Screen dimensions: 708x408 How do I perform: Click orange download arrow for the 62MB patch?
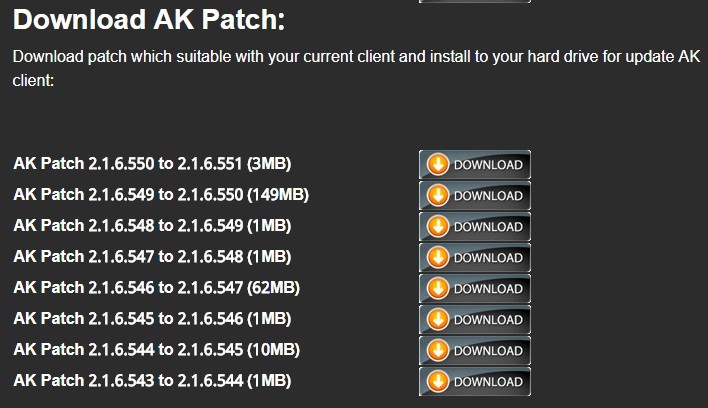[438, 289]
